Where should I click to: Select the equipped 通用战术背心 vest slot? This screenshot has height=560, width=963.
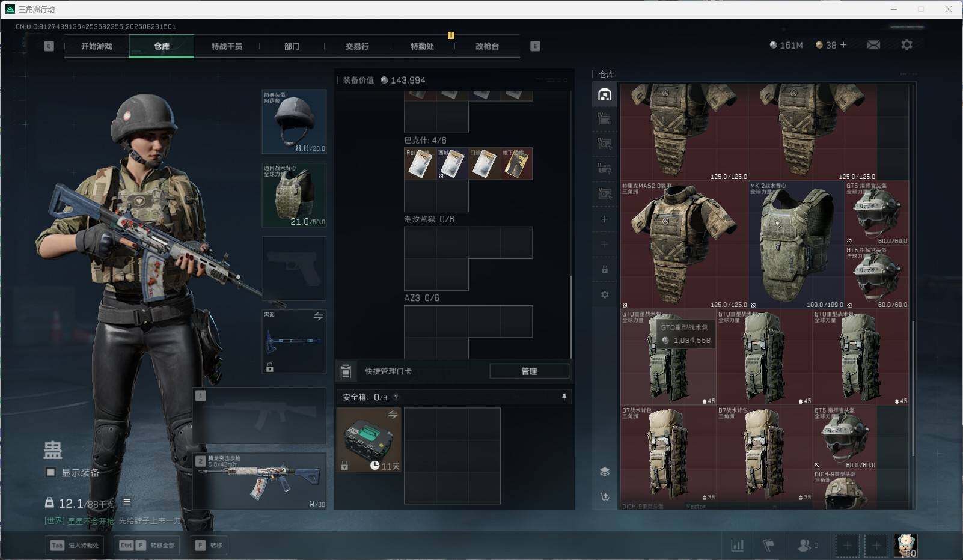point(294,195)
